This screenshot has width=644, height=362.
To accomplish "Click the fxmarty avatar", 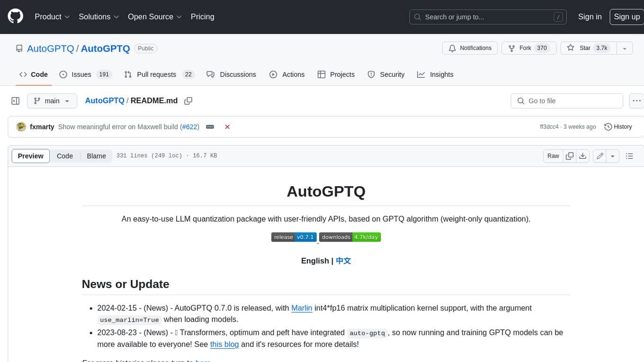I will coord(21,127).
